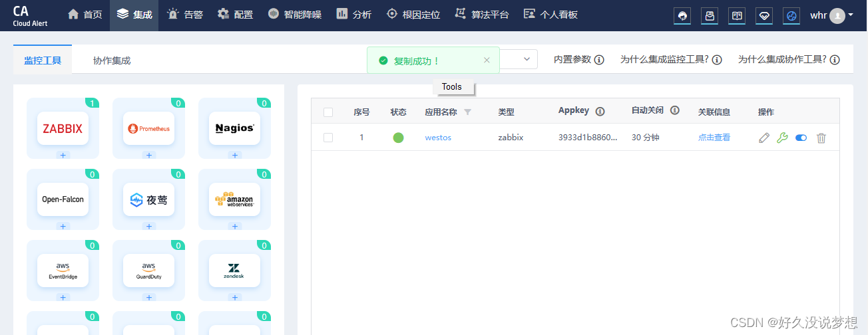Select the Amazon Web Services card
The image size is (868, 335).
pos(234,199)
